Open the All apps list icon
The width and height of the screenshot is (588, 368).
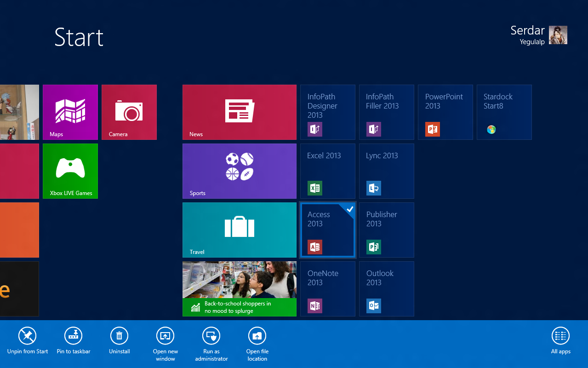(561, 336)
